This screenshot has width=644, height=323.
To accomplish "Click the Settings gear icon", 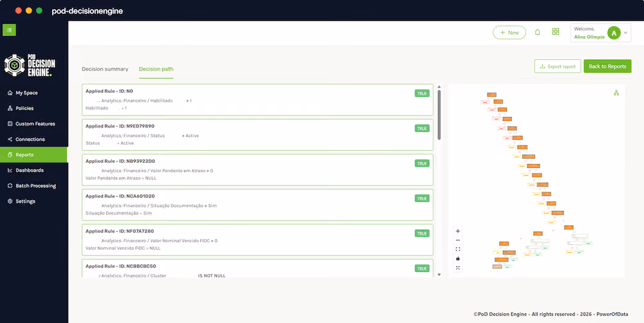I will pyautogui.click(x=10, y=201).
